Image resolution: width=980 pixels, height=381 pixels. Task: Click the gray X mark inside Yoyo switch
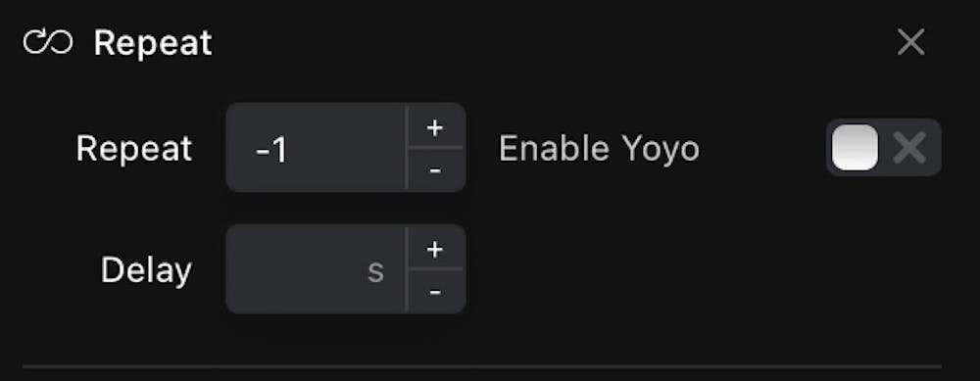pos(909,148)
